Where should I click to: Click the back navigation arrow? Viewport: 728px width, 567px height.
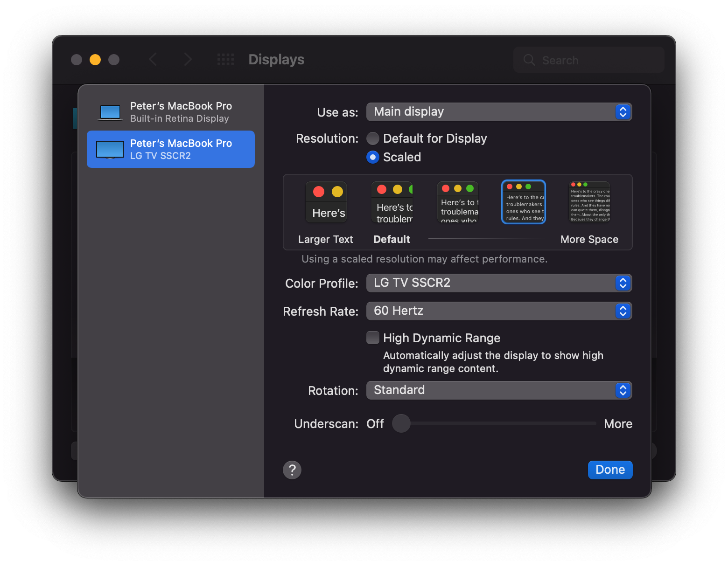pos(153,59)
